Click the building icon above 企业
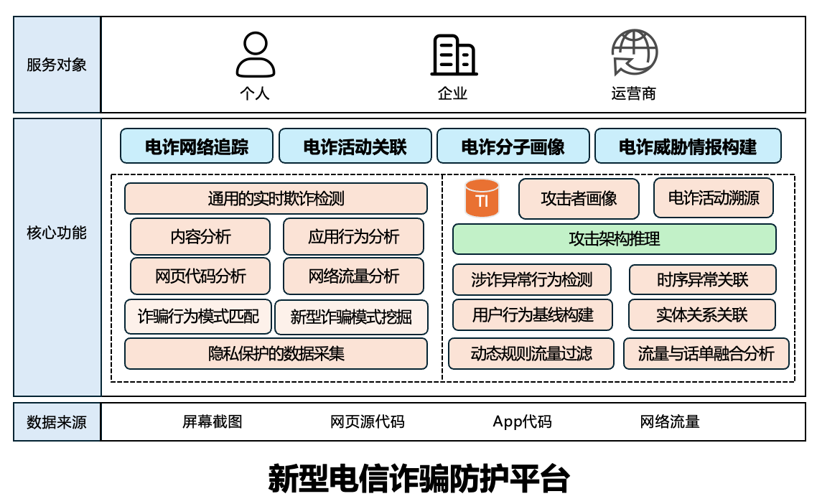The height and width of the screenshot is (504, 817). pyautogui.click(x=454, y=55)
